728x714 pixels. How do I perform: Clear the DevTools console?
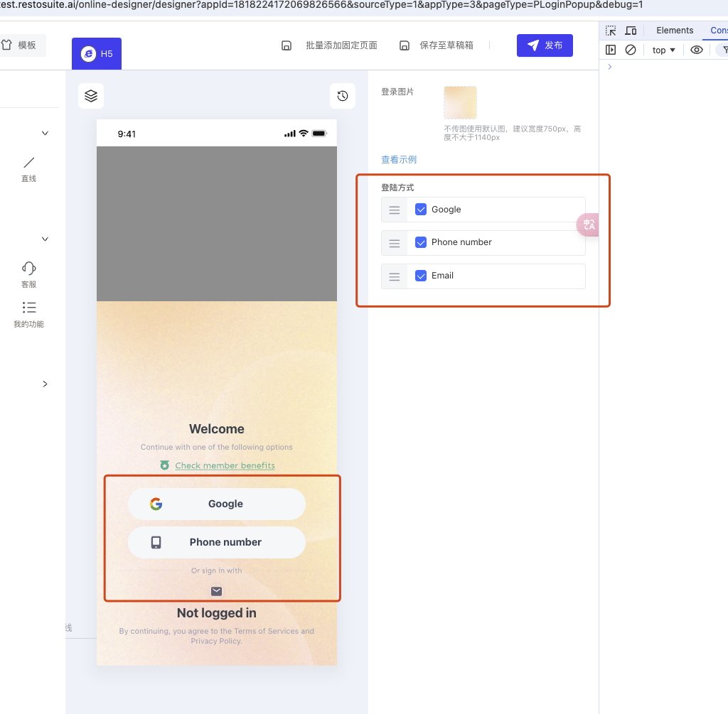point(631,50)
